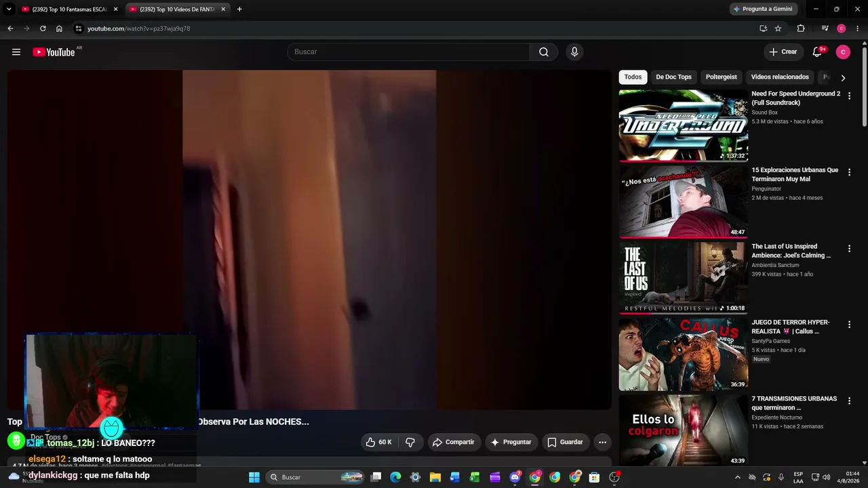The image size is (868, 488).
Task: Click the Windows taskbar Buscar box
Action: point(316,477)
